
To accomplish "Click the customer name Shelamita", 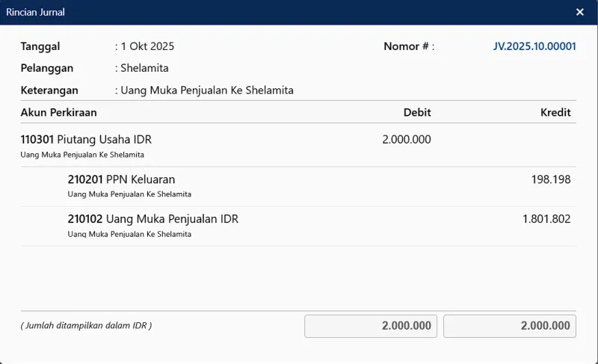I will tap(144, 68).
